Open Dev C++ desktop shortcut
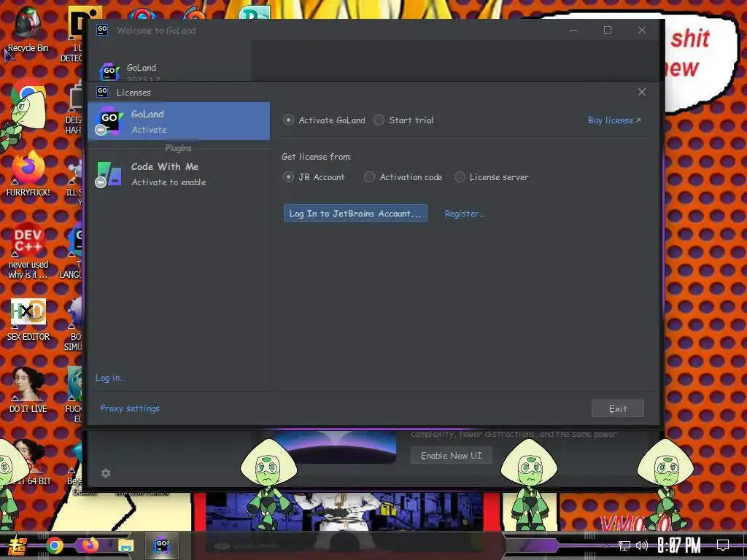747x560 pixels. click(x=28, y=250)
